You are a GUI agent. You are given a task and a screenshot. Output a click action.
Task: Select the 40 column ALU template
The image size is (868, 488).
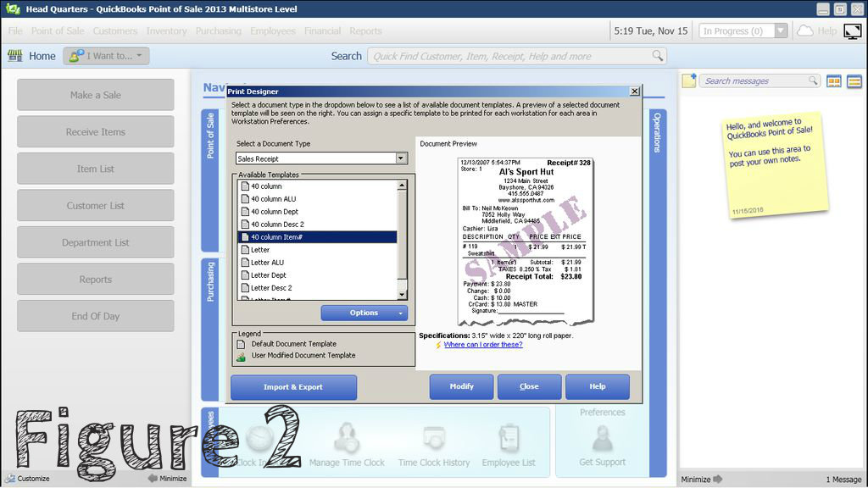click(317, 199)
